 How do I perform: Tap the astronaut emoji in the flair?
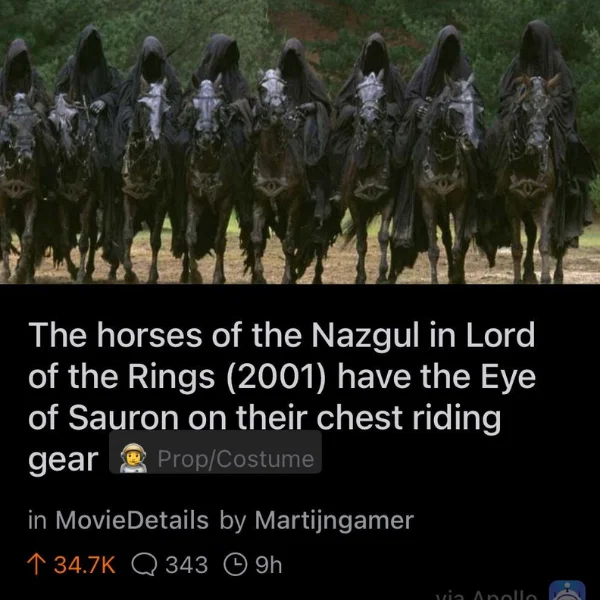click(x=134, y=458)
